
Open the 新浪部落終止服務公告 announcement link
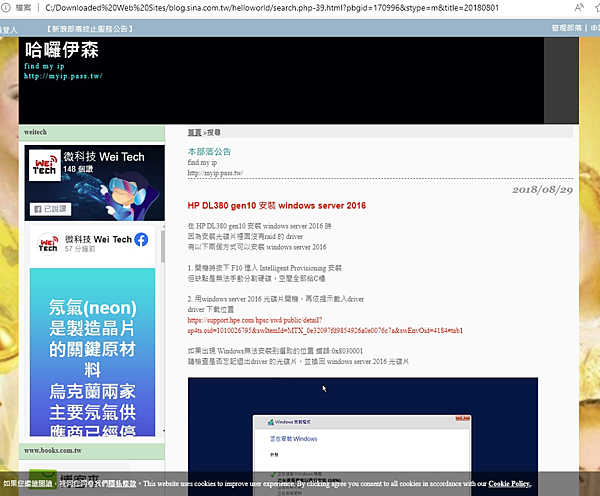tap(90, 29)
